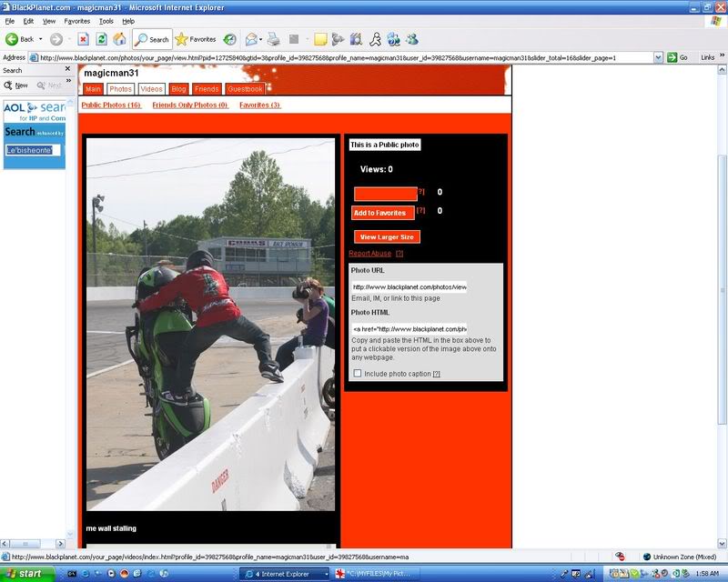Go to the browser home page
Image resolution: width=728 pixels, height=582 pixels.
(x=119, y=40)
